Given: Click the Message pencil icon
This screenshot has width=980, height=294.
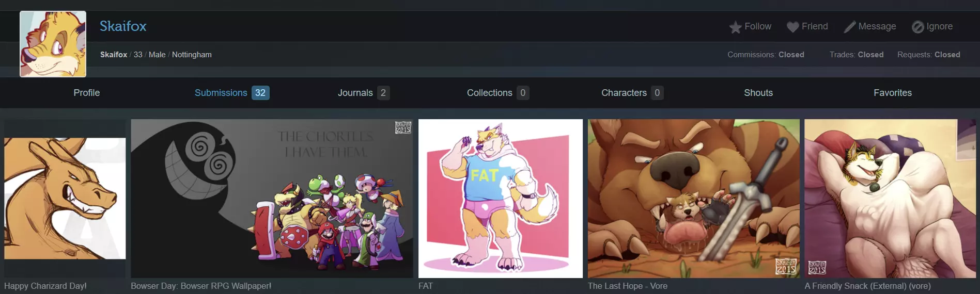Looking at the screenshot, I should click(x=849, y=27).
